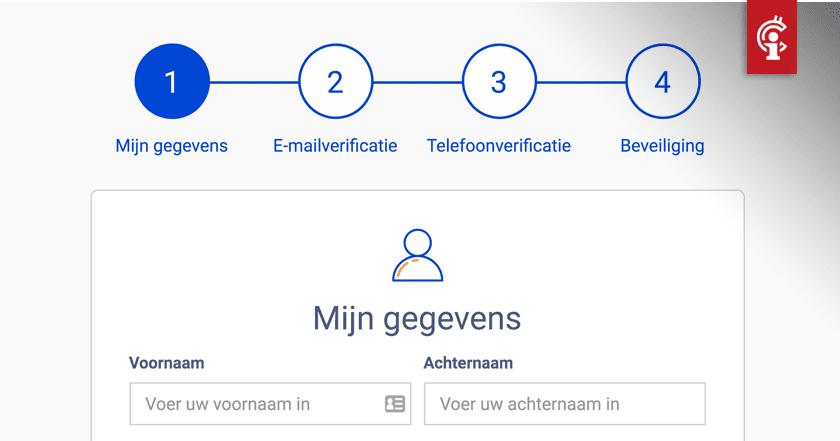Click the Voornaam field label
The image size is (840, 441).
pyautogui.click(x=167, y=363)
